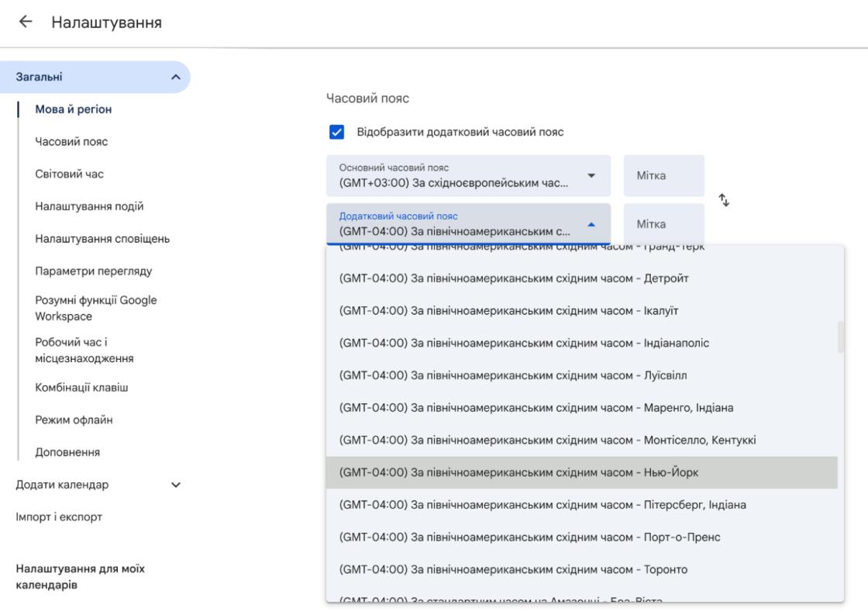Collapse the Загальні section chevron
The height and width of the screenshot is (615, 868).
point(175,77)
